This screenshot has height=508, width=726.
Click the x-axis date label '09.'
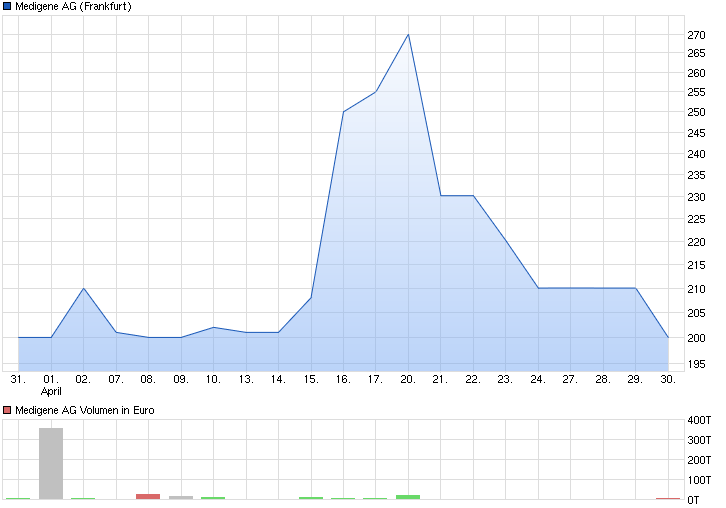coord(181,379)
